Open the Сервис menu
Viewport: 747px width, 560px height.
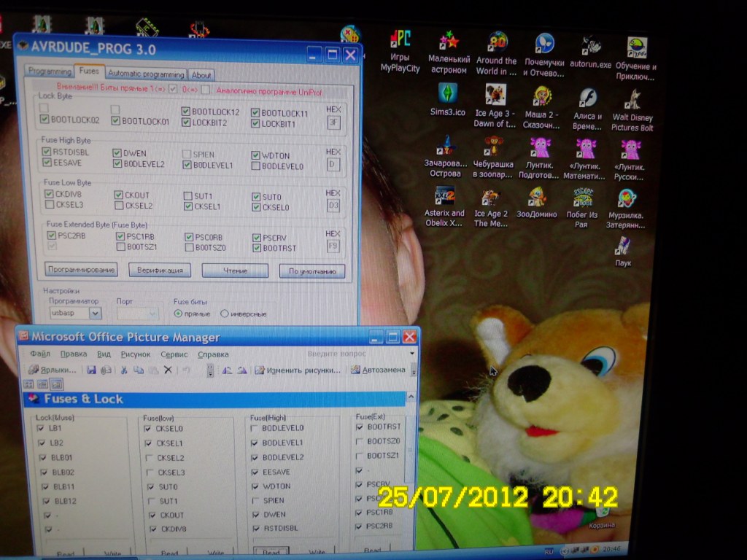174,354
